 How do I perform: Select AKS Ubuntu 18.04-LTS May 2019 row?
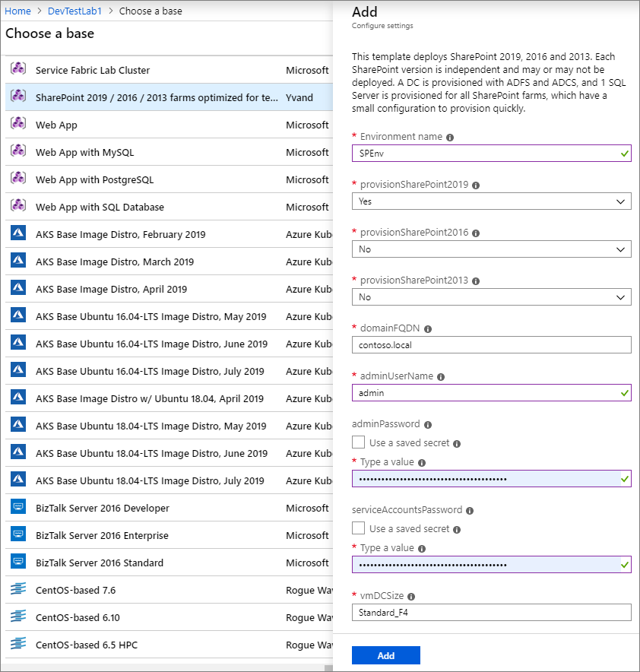pos(169,426)
